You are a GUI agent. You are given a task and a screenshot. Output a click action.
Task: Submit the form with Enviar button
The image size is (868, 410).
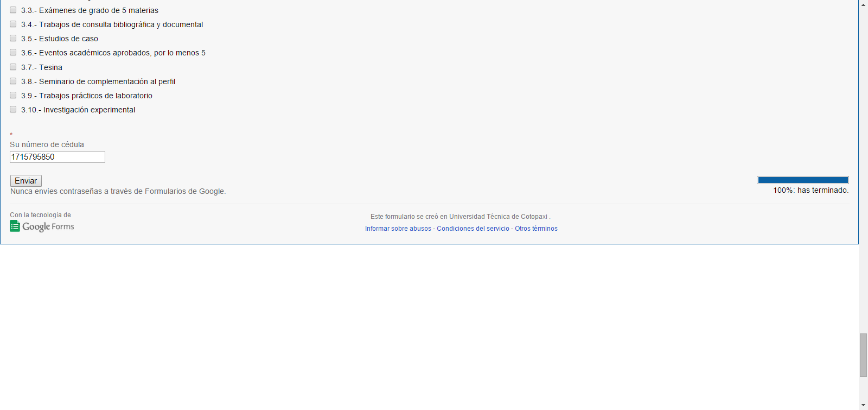coord(26,181)
